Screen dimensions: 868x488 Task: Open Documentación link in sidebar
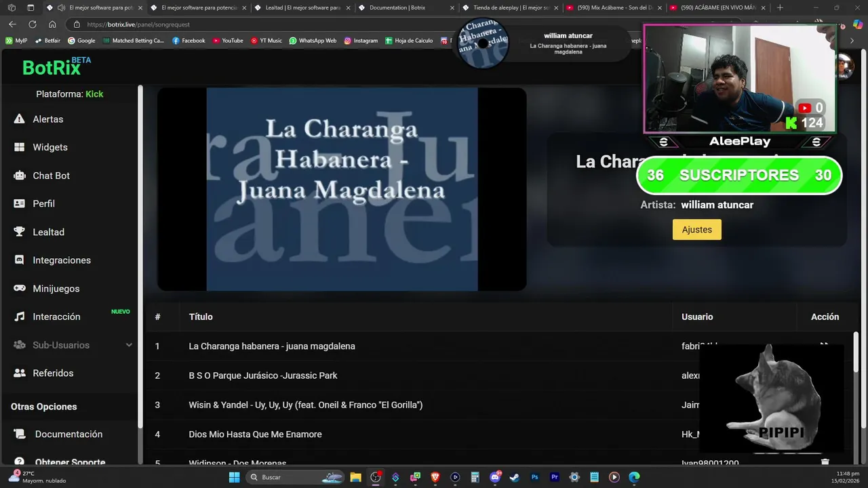[68, 434]
